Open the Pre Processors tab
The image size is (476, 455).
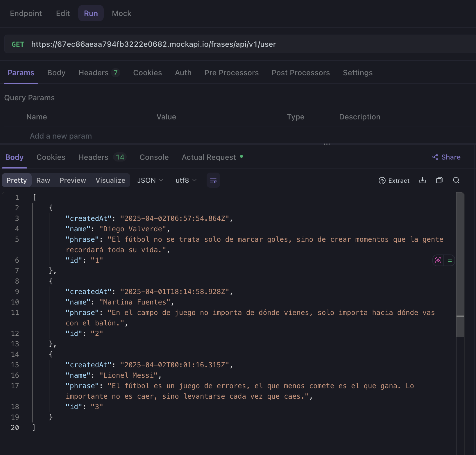coord(232,73)
